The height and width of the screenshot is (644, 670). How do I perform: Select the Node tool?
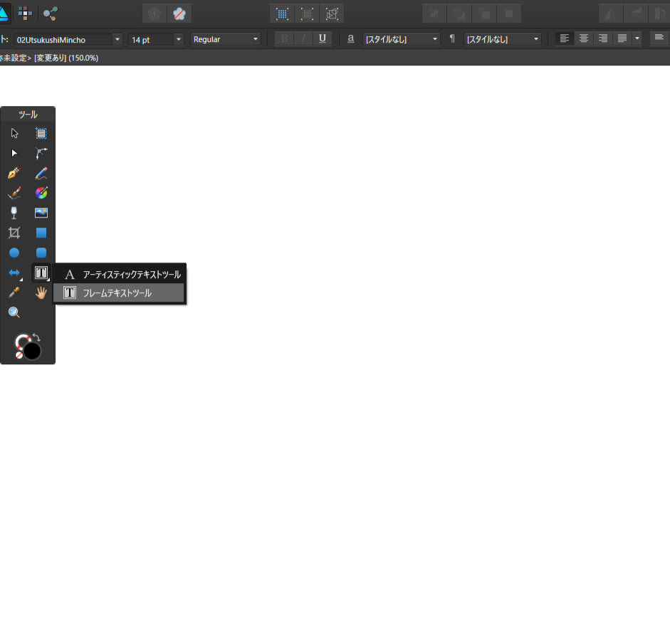point(14,153)
